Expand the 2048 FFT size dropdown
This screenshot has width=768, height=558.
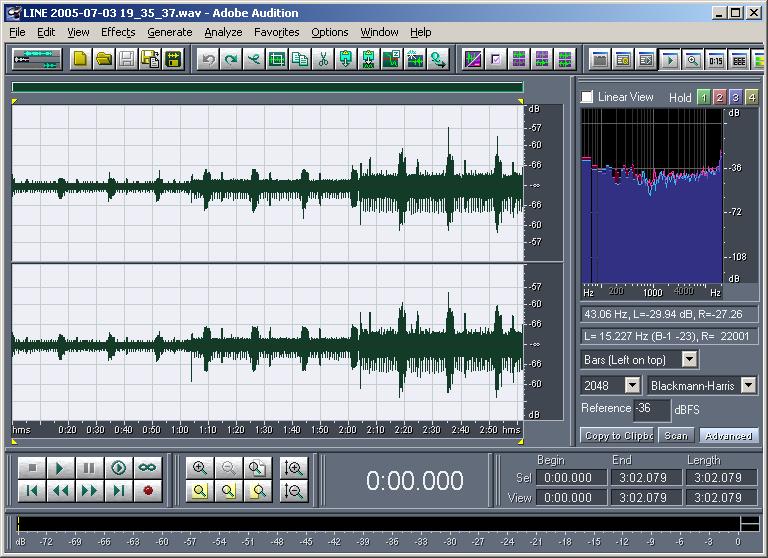pos(632,385)
